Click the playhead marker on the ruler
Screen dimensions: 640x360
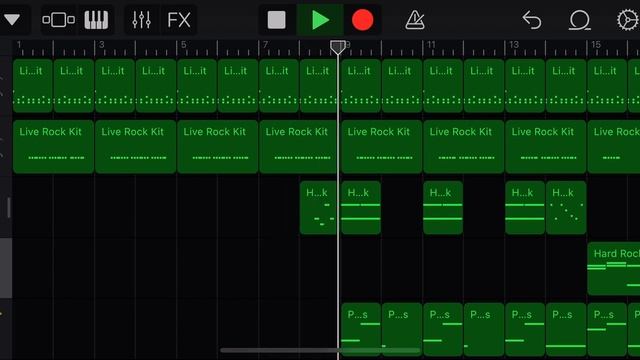coord(338,47)
